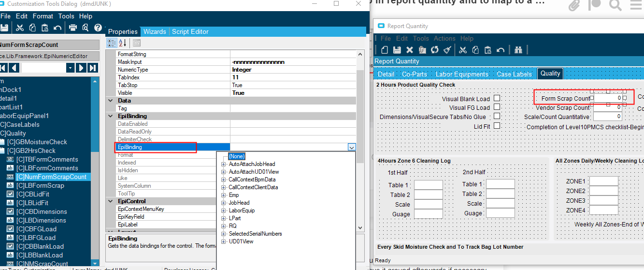Select [C]LBFormComments in the control tree
644x270 pixels.
[47, 168]
